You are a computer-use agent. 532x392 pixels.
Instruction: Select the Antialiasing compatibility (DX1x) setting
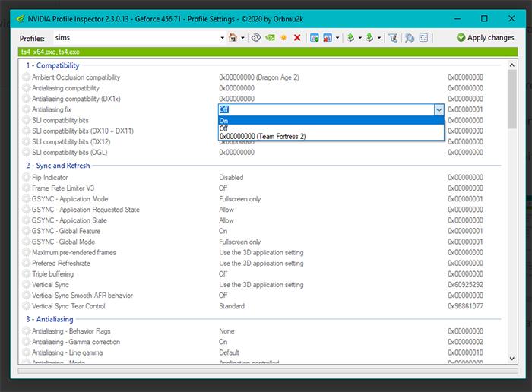tap(76, 99)
